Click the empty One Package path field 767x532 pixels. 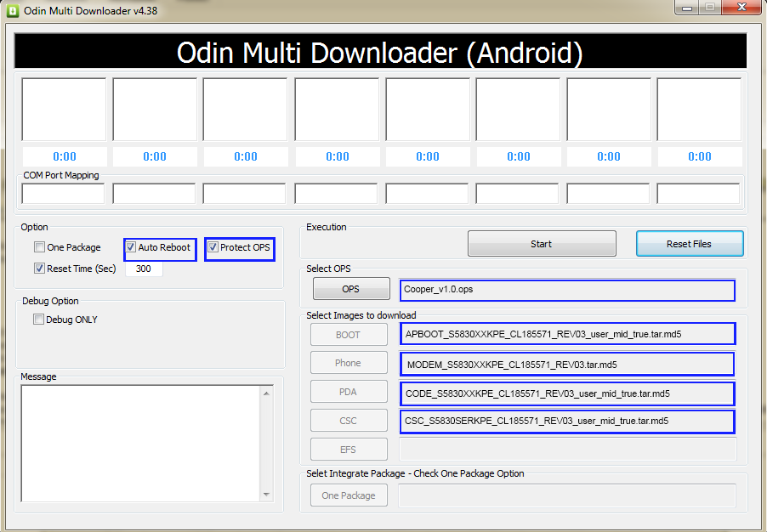coord(567,495)
